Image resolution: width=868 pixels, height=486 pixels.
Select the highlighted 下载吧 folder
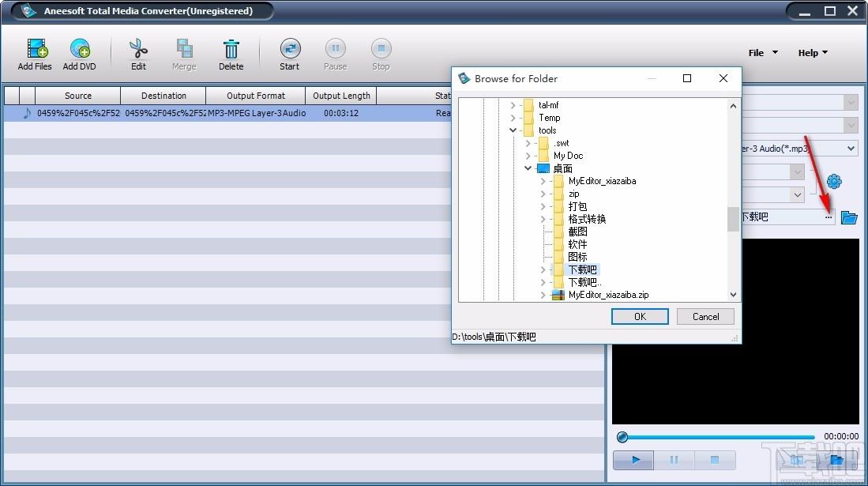[583, 270]
